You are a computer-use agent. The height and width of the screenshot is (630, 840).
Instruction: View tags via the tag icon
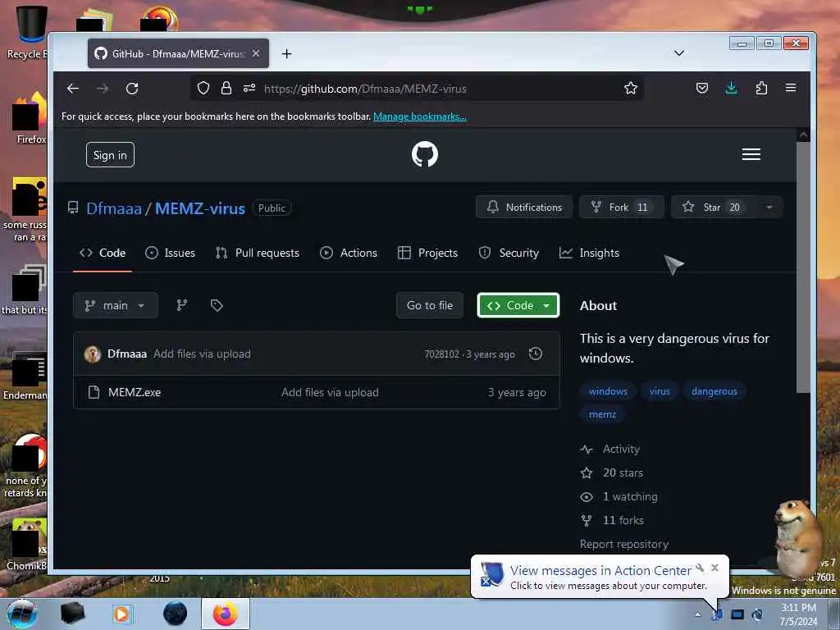pos(217,305)
